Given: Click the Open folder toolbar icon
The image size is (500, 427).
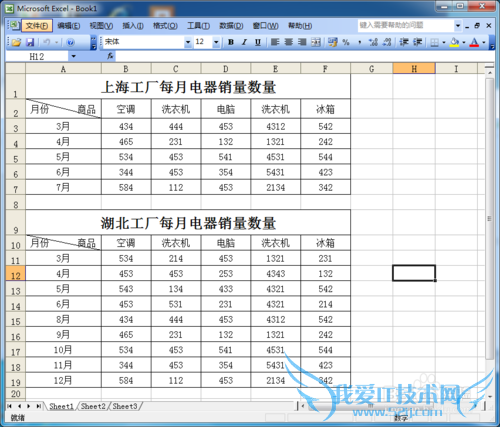Looking at the screenshot, I should (x=16, y=42).
